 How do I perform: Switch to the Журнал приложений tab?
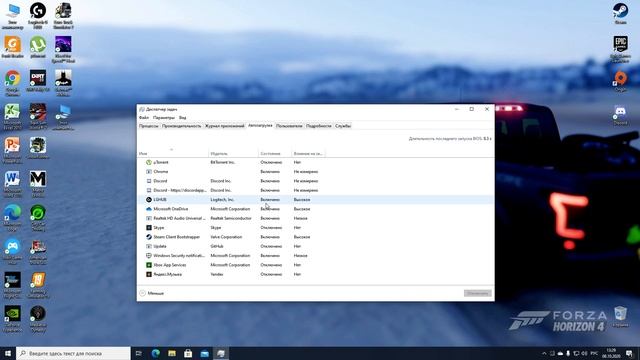point(224,126)
